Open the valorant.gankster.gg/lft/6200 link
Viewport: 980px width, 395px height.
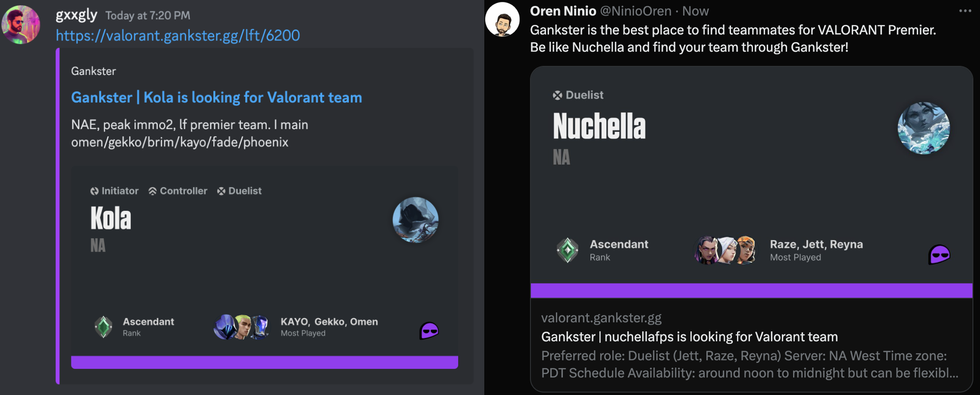177,35
